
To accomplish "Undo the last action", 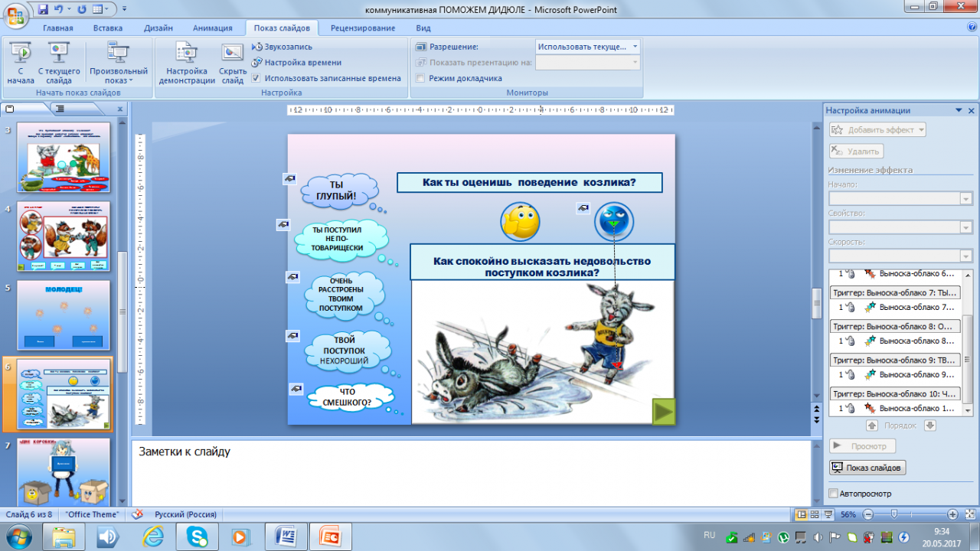I will (x=58, y=10).
